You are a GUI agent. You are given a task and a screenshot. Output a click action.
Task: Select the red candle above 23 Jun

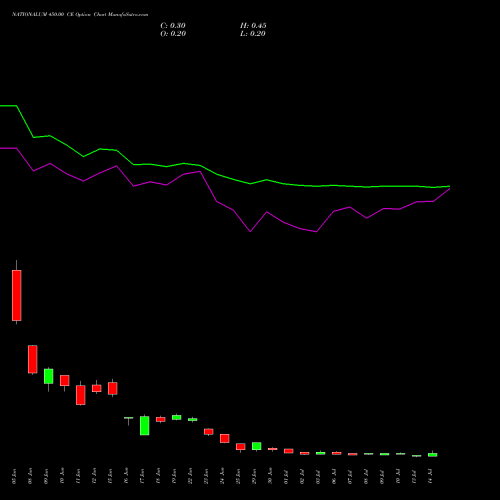pyautogui.click(x=209, y=432)
